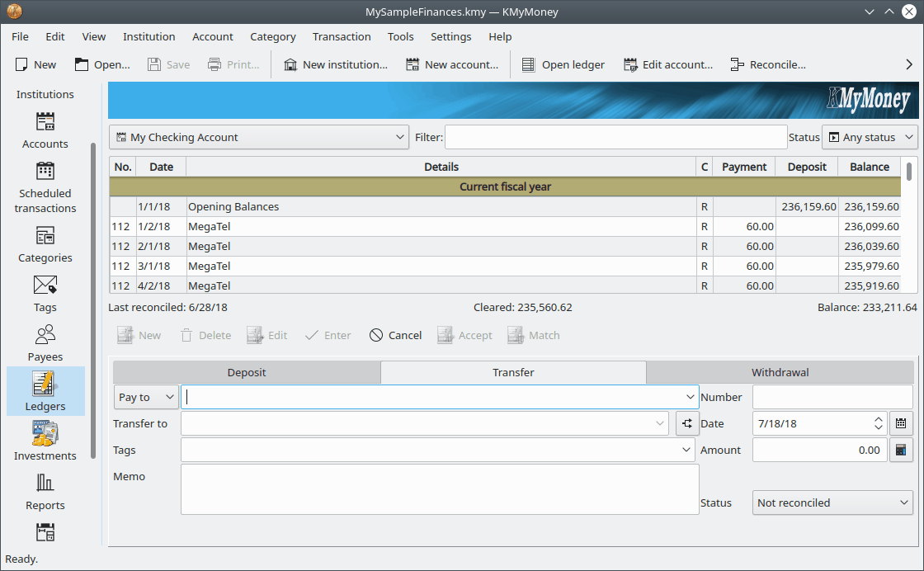Open the Reports view
Viewport: 924px width, 571px height.
pos(45,492)
